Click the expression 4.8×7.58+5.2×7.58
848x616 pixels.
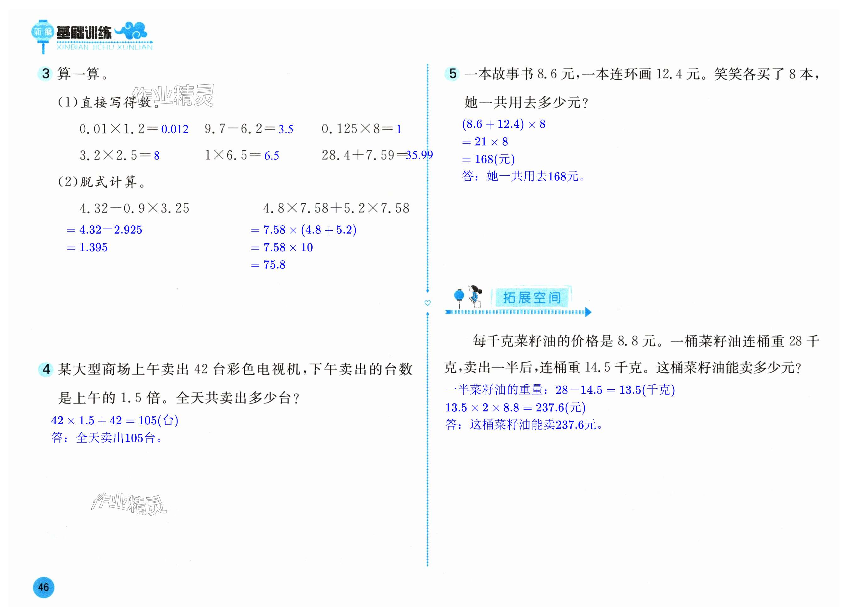[336, 208]
